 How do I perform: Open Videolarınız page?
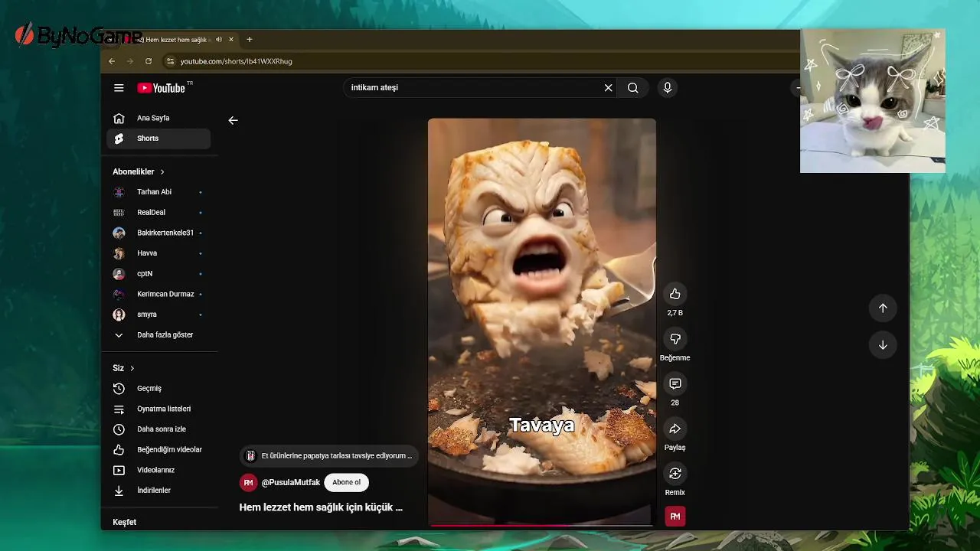tap(158, 470)
